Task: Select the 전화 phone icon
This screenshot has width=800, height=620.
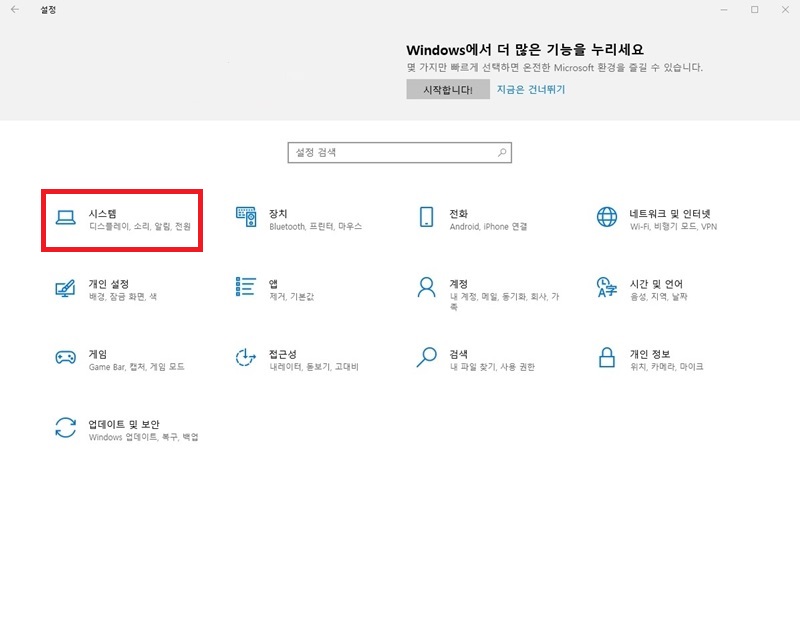Action: click(427, 217)
